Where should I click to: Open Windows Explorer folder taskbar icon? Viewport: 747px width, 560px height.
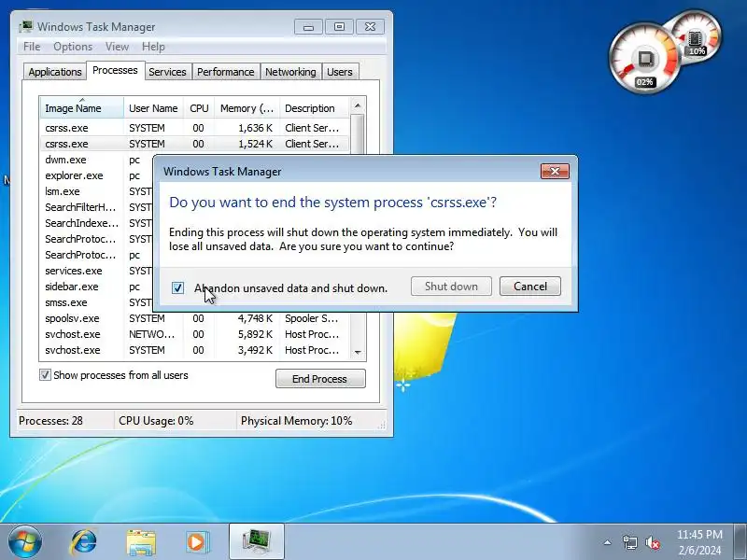pos(141,542)
